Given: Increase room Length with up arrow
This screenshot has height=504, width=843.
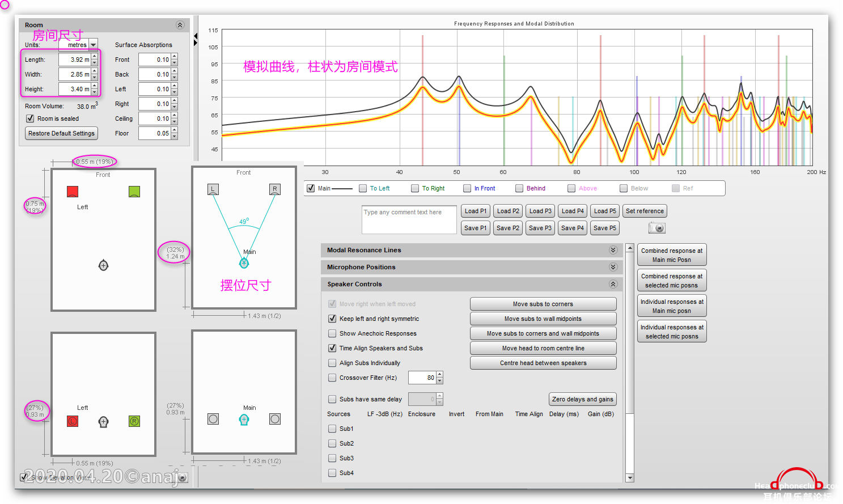Looking at the screenshot, I should tap(95, 57).
